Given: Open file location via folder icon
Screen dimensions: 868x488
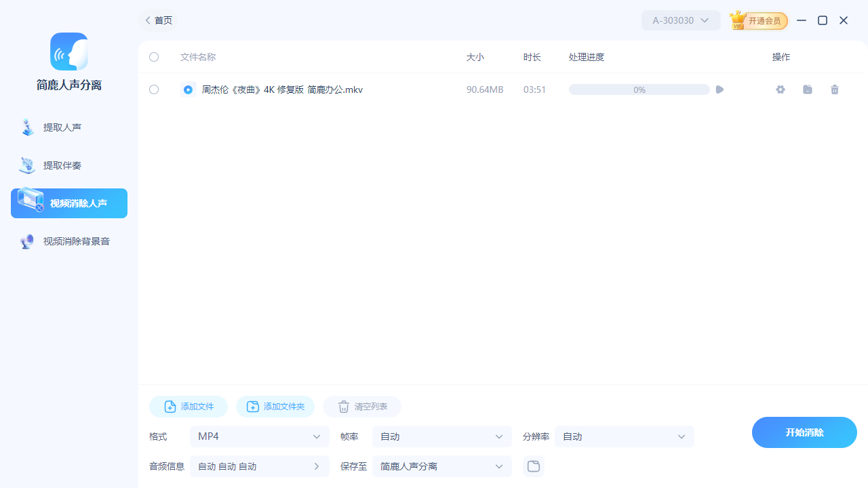Looking at the screenshot, I should point(807,89).
